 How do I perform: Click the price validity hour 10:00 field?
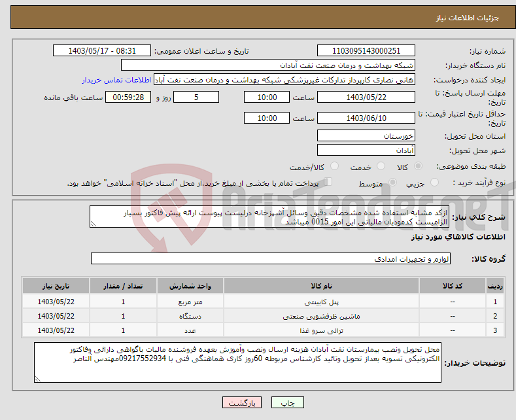pyautogui.click(x=267, y=118)
